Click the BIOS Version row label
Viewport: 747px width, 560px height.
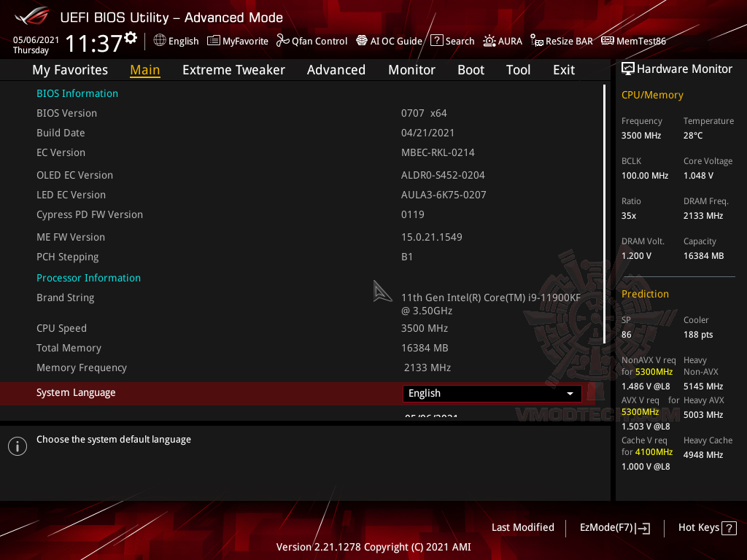coord(66,113)
